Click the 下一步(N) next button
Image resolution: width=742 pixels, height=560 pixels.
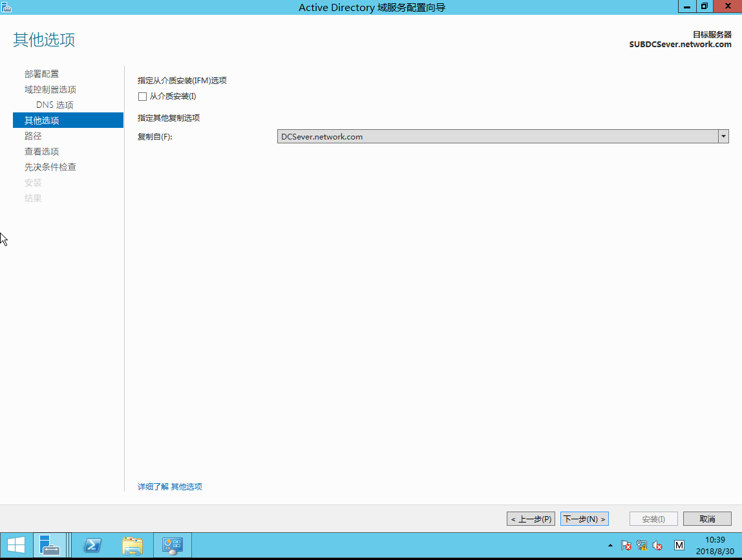click(x=584, y=519)
